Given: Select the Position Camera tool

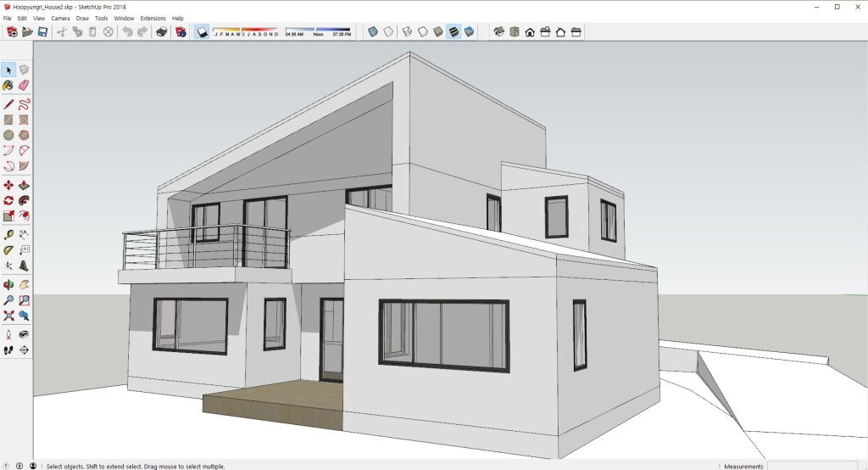Looking at the screenshot, I should 8,335.
